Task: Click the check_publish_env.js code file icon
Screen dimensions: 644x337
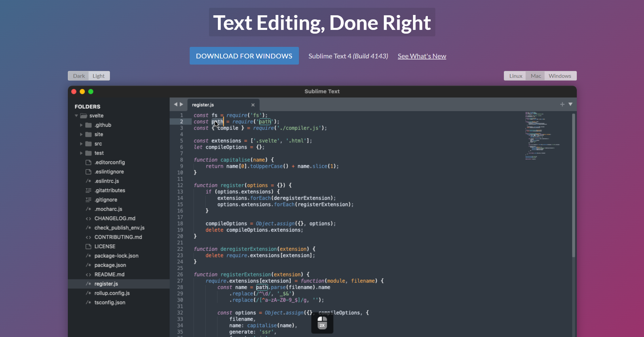Action: pyautogui.click(x=89, y=228)
